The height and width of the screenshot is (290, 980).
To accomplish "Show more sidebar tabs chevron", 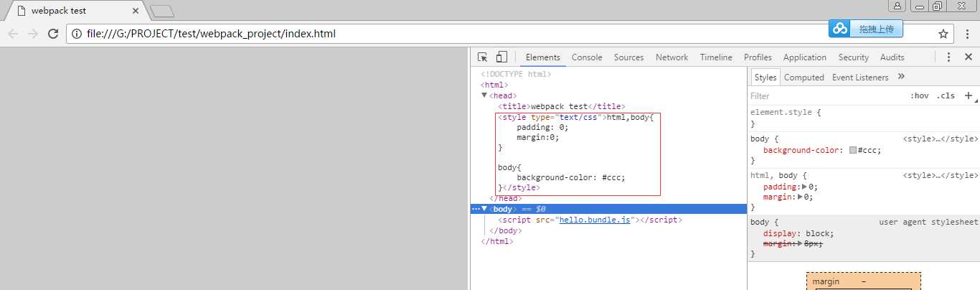I will coord(901,77).
